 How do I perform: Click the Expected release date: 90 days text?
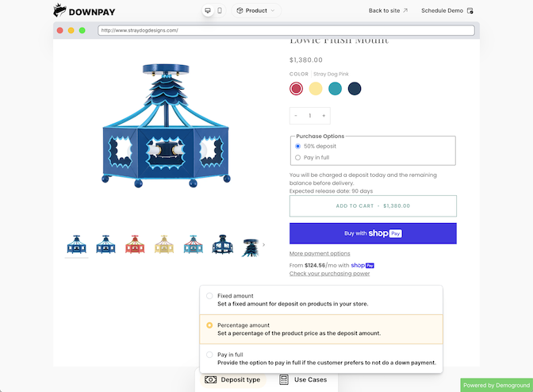(x=331, y=191)
